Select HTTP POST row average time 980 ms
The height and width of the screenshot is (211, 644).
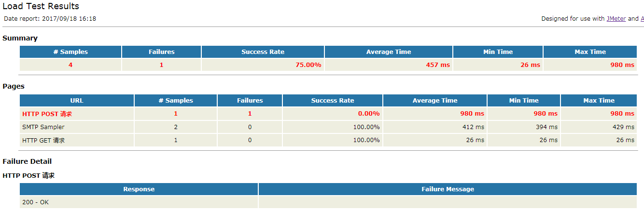click(472, 114)
